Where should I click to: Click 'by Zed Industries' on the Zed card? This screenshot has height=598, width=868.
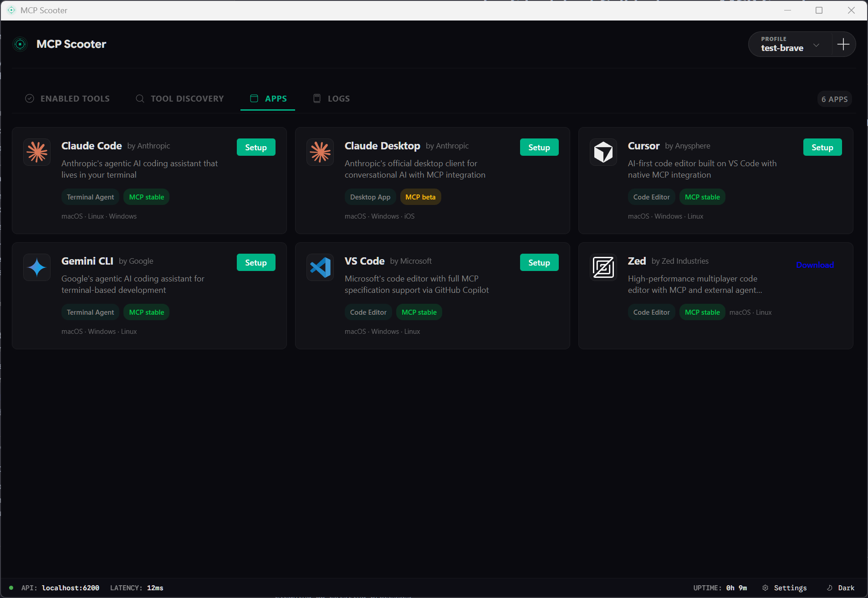[680, 261]
